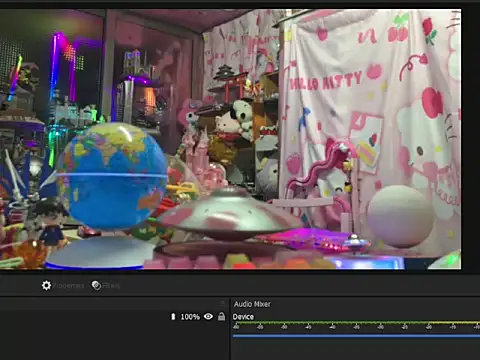Click the Properties text button
Viewport: 480px width, 360px height.
pyautogui.click(x=68, y=286)
